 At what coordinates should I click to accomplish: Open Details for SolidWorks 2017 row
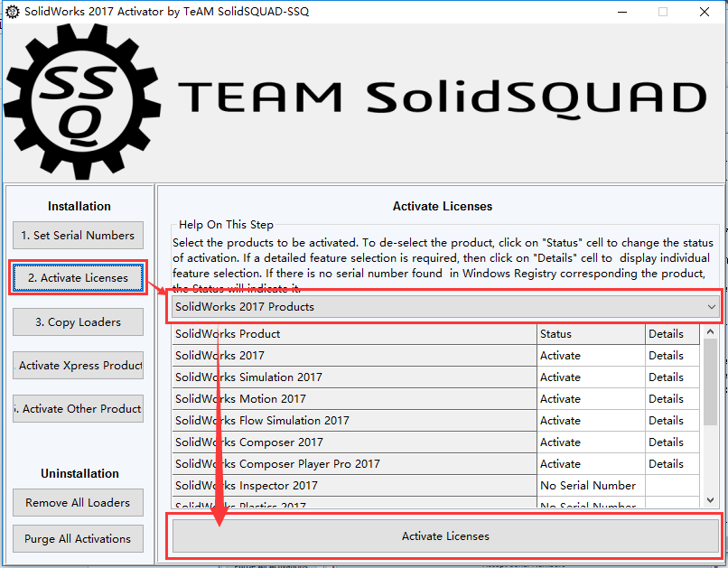click(x=672, y=356)
